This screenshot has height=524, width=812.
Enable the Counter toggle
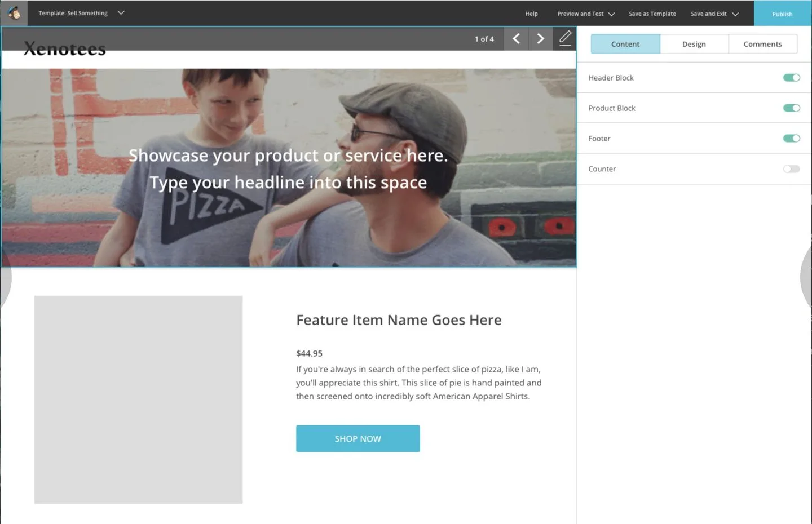[x=791, y=168]
